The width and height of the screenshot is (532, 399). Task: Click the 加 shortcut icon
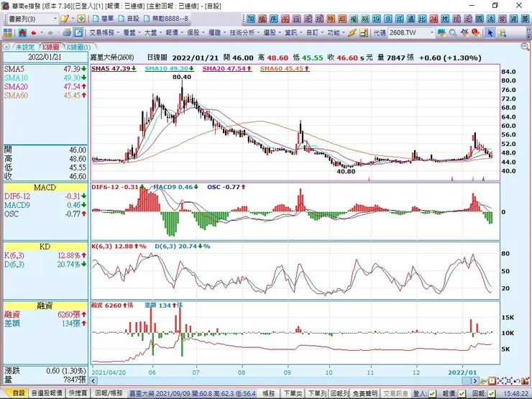tap(251, 19)
